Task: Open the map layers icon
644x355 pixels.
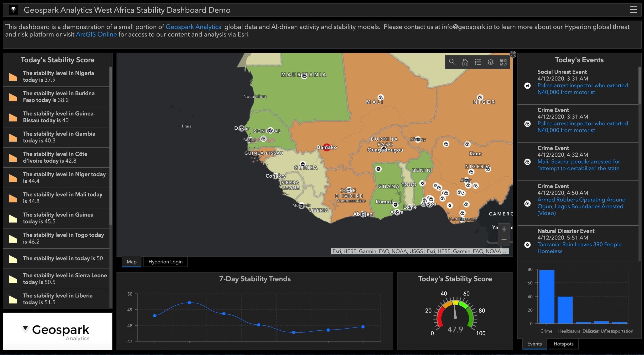Action: pyautogui.click(x=490, y=62)
